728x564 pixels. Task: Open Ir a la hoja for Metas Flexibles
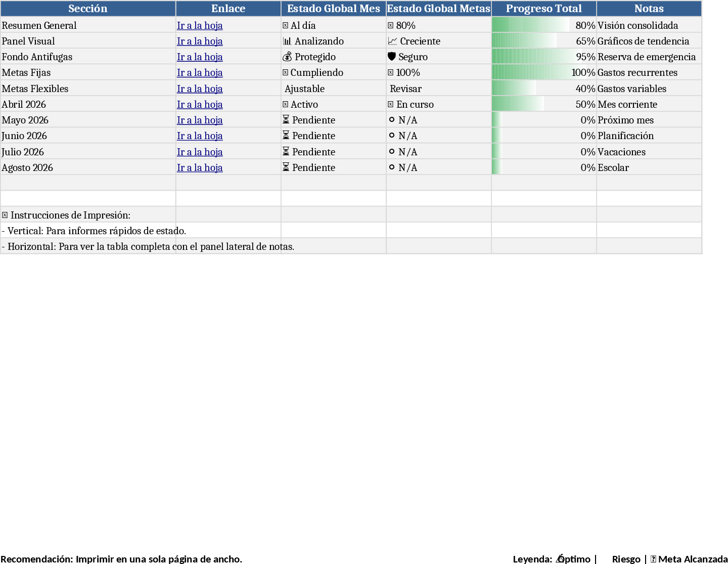[200, 89]
